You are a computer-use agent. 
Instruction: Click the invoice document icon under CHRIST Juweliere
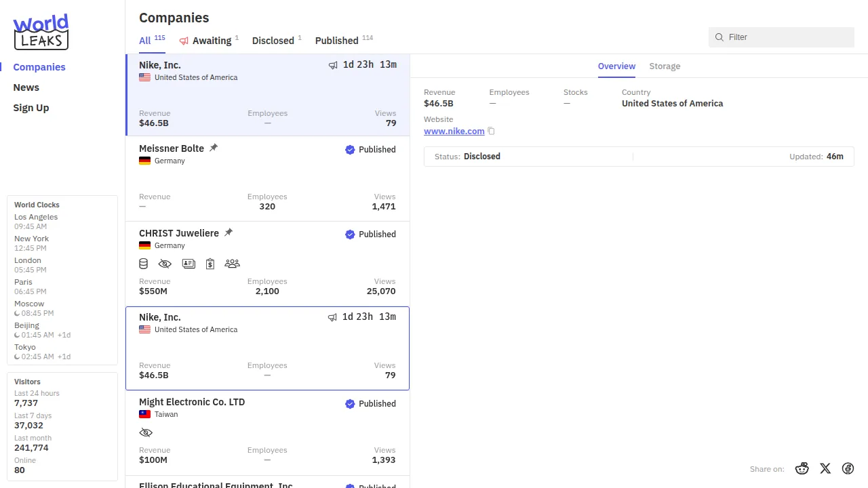[210, 264]
